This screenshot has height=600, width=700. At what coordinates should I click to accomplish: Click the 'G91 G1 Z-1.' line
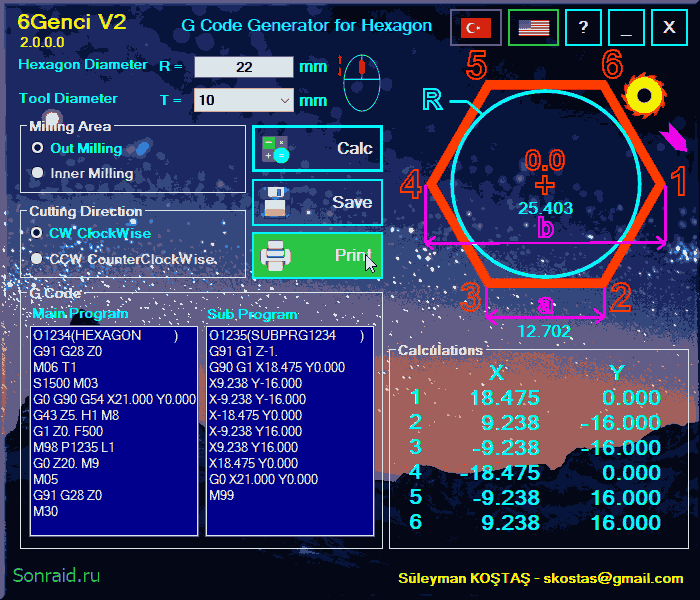point(243,351)
